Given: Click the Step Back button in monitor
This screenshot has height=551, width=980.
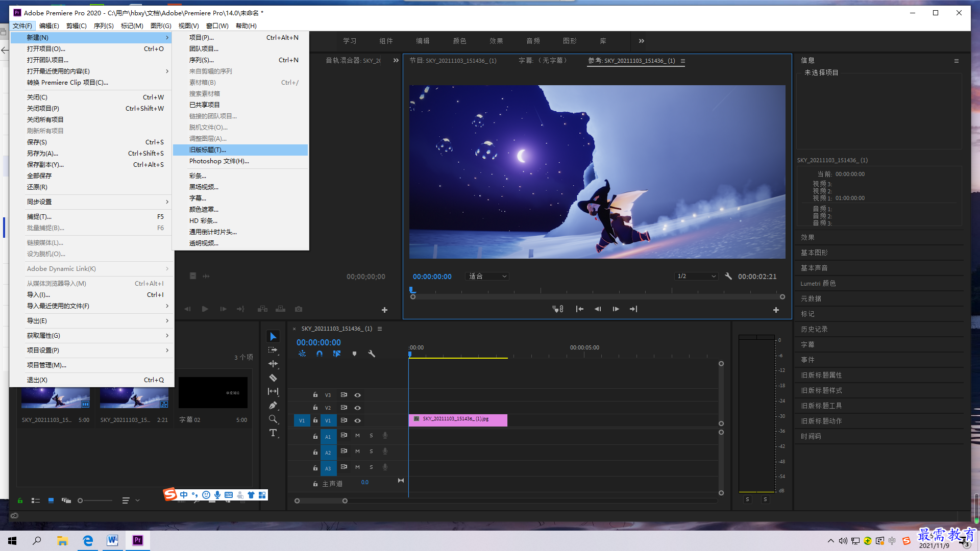Looking at the screenshot, I should click(x=598, y=309).
